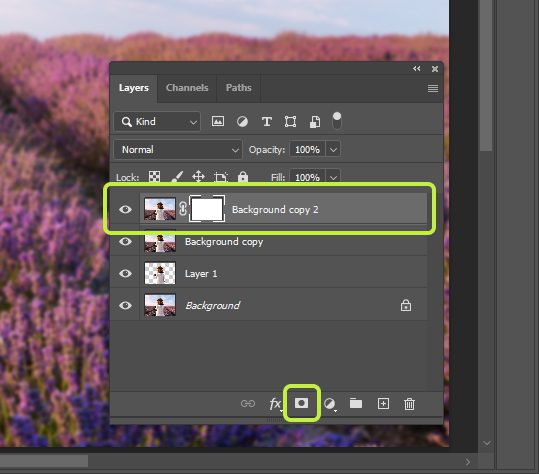Select the Background layer thumbnail
The image size is (539, 474).
(x=160, y=305)
